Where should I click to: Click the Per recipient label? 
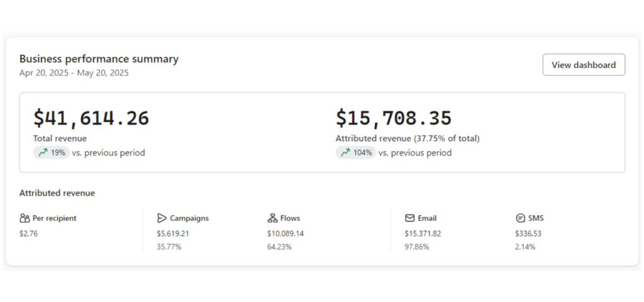(x=55, y=218)
